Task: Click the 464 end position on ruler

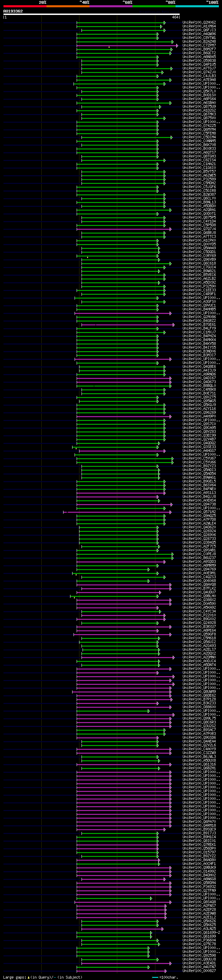Action: click(175, 17)
